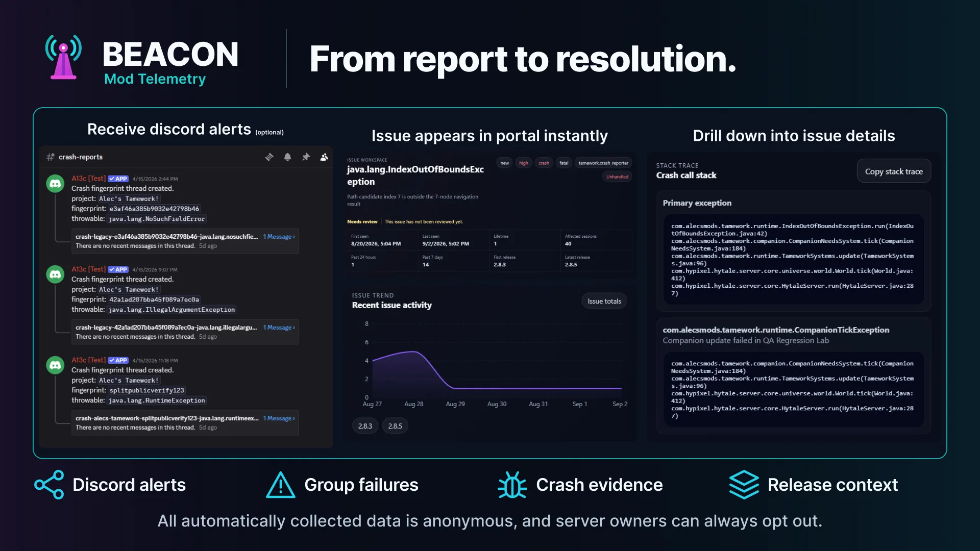Viewport: 980px width, 551px height.
Task: Click the A13c [Test] username at 2:44 PM
Action: (x=88, y=179)
